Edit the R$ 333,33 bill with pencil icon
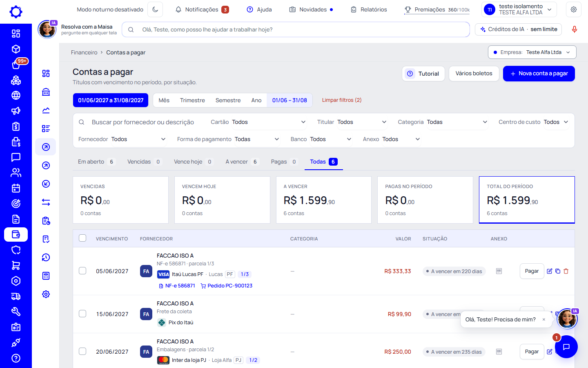This screenshot has width=588, height=368. click(x=550, y=271)
